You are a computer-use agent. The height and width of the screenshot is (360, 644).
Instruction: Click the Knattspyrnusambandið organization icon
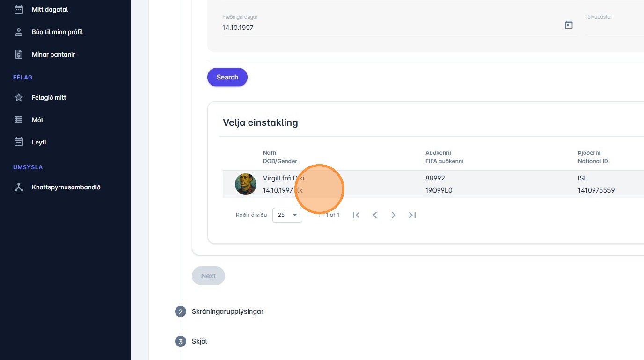[x=19, y=187]
